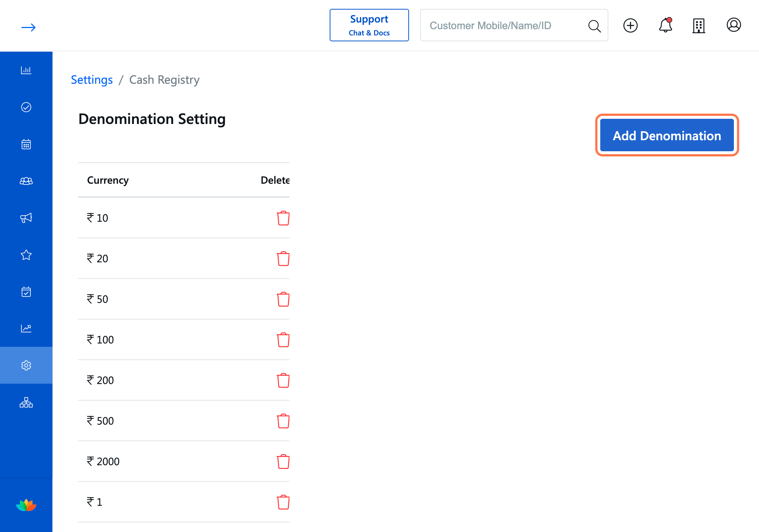Click the ₹ 20 currency value
The width and height of the screenshot is (759, 532).
click(x=97, y=259)
